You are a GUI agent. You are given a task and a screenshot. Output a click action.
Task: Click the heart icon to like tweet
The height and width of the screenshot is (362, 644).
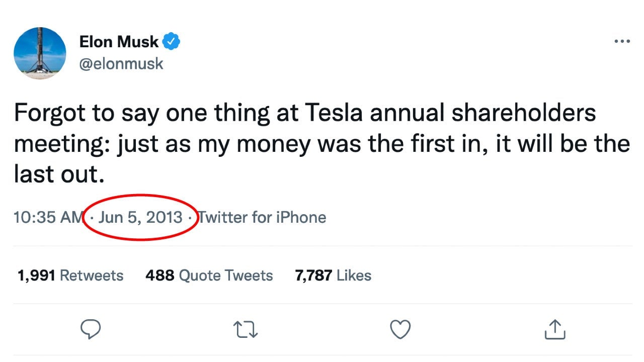[400, 329]
